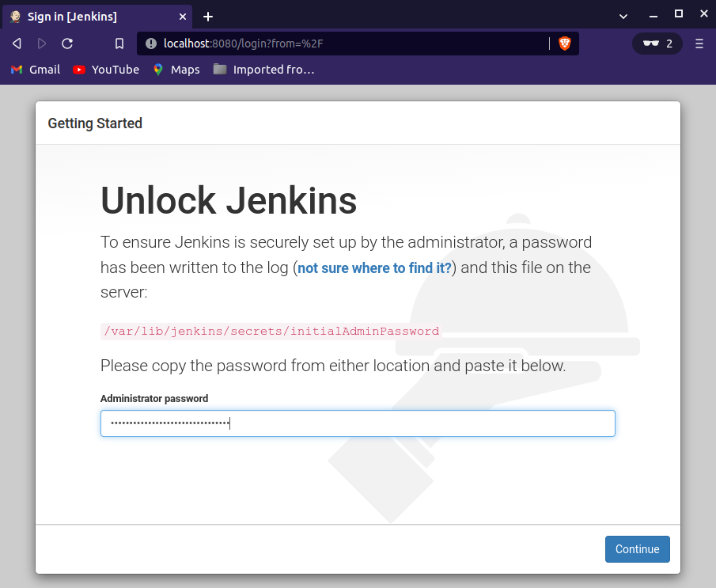
Task: Click the initialAdminPassword file path text
Action: click(271, 331)
